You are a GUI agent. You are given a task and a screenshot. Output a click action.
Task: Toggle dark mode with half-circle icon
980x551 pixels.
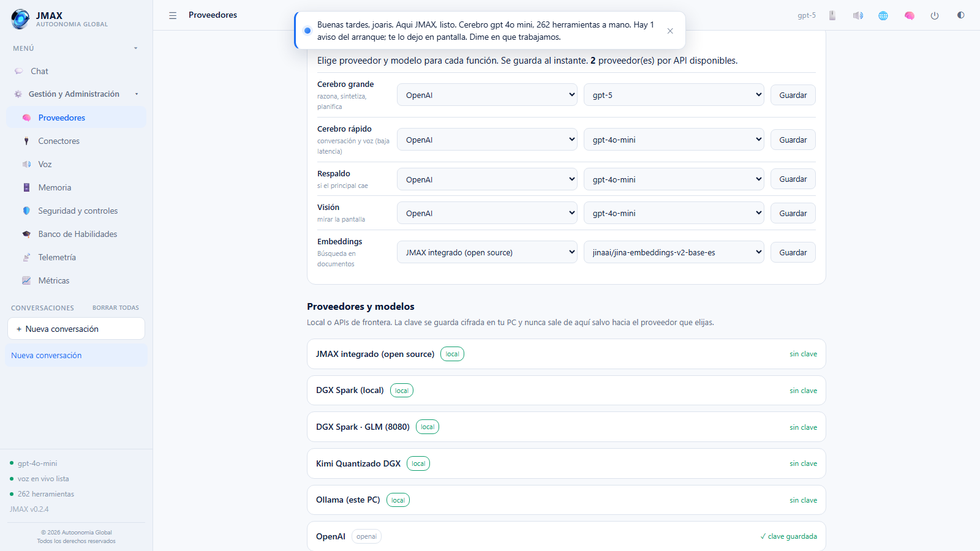(960, 15)
